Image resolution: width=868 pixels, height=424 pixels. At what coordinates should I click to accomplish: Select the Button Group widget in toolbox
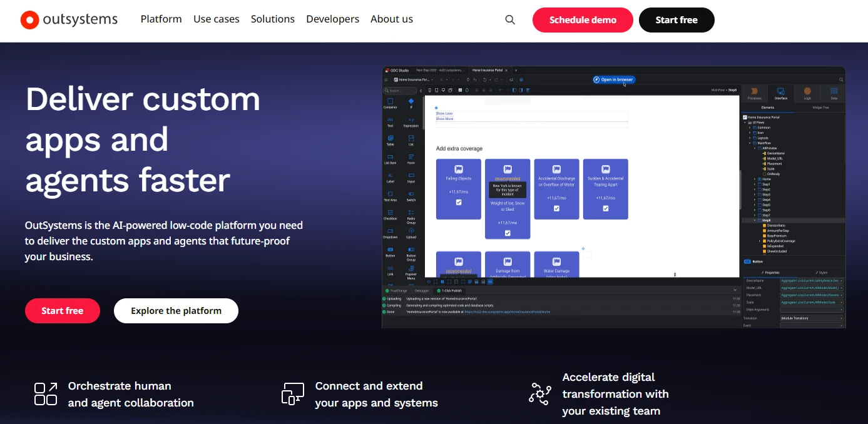[x=411, y=253]
